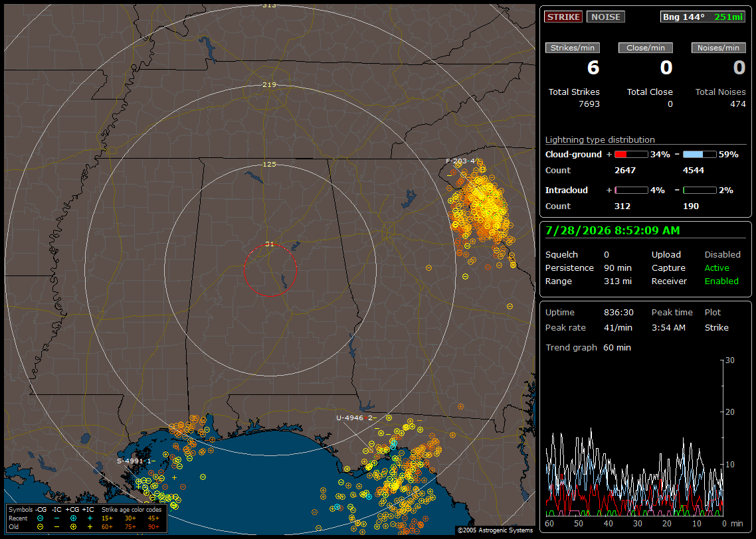Click the Noises/min label box

[x=718, y=48]
